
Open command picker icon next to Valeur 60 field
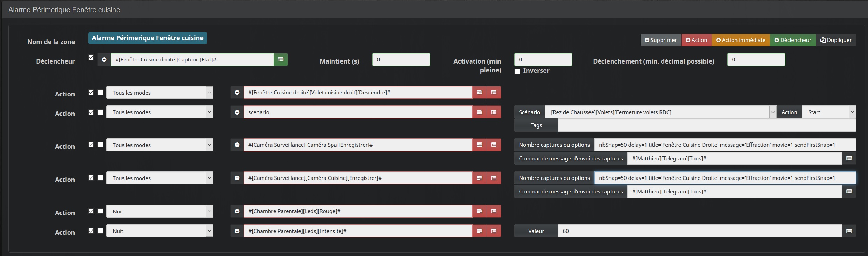(x=849, y=231)
